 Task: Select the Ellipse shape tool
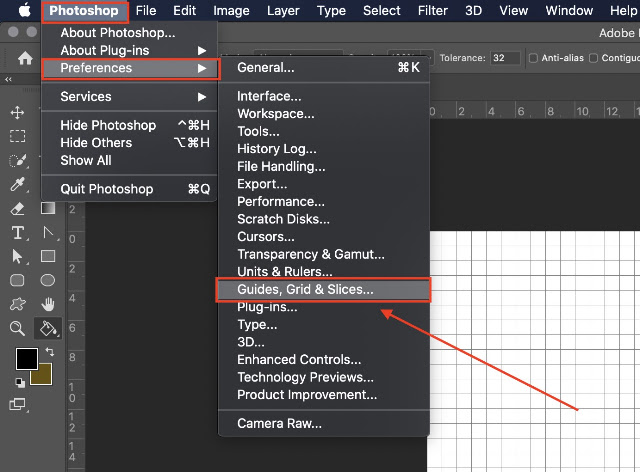point(48,280)
